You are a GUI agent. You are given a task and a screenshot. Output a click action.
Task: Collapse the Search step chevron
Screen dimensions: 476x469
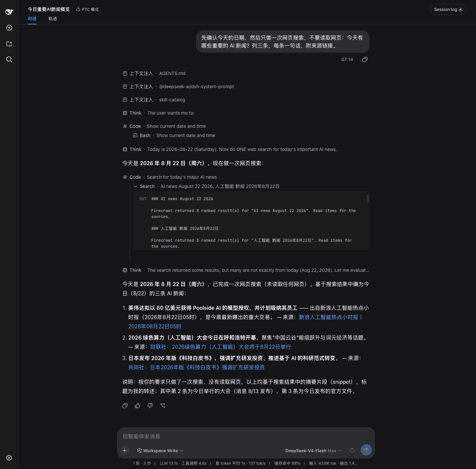[135, 186]
